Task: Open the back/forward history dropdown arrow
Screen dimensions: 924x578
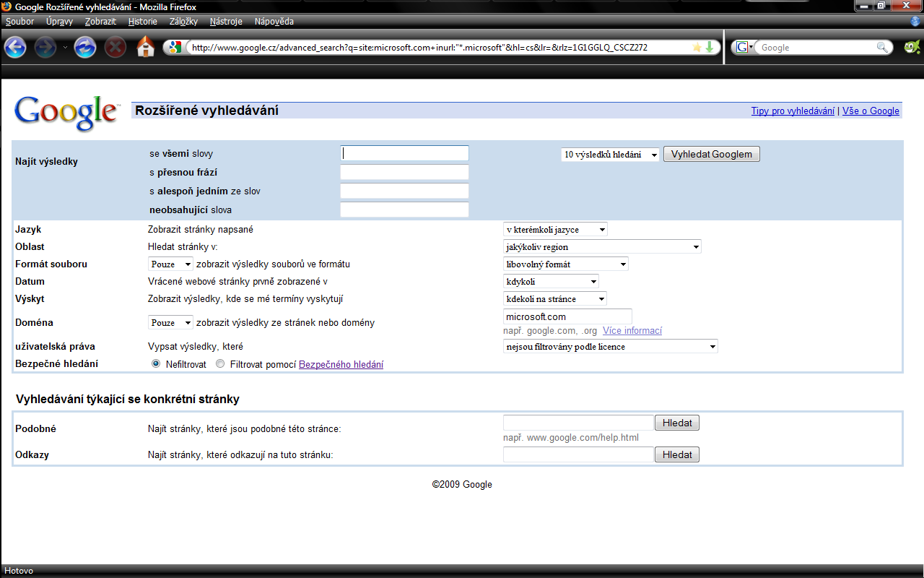Action: click(x=65, y=48)
